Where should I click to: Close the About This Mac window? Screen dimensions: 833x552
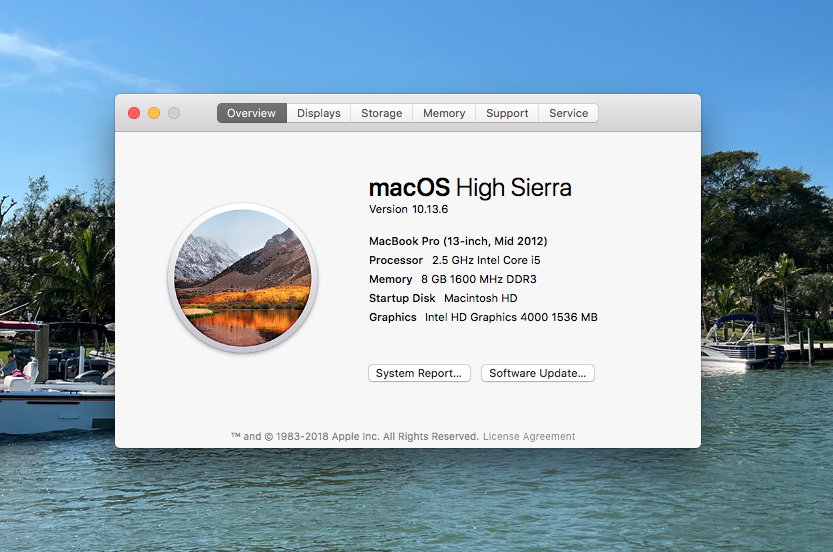tap(134, 113)
